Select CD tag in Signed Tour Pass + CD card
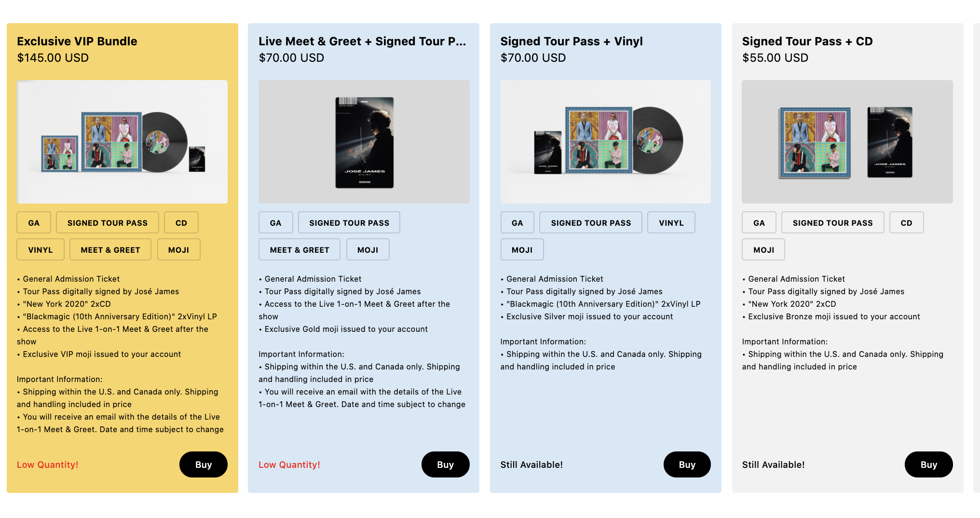This screenshot has width=980, height=518. 906,223
